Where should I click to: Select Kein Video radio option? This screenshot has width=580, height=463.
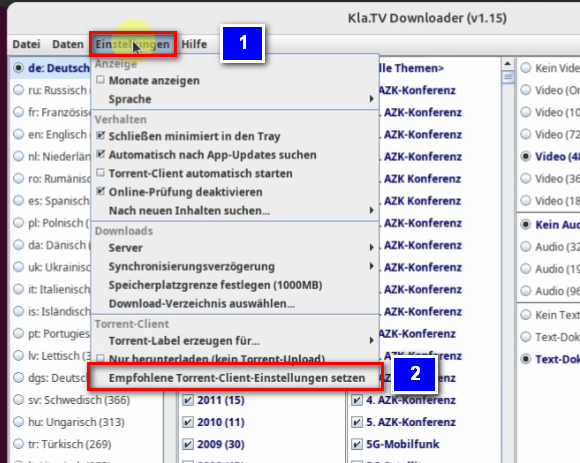tap(526, 68)
